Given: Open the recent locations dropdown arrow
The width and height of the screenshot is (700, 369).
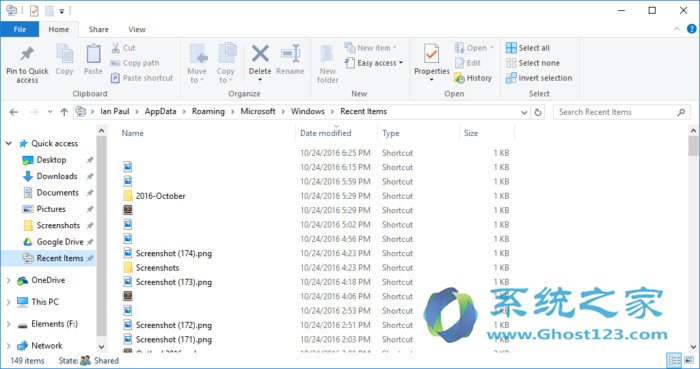Looking at the screenshot, I should coord(50,112).
